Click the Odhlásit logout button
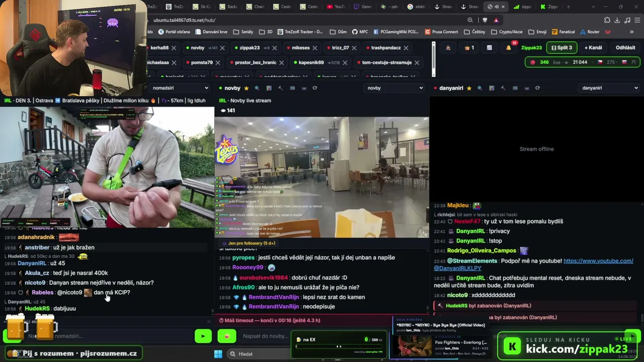Image resolution: width=644 pixels, height=362 pixels. (625, 48)
